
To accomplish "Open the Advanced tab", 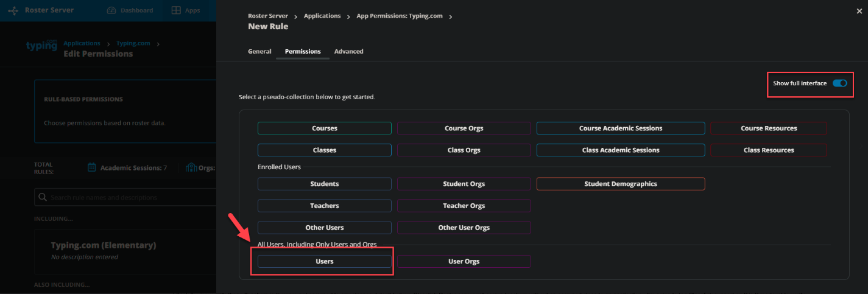I will [x=348, y=52].
